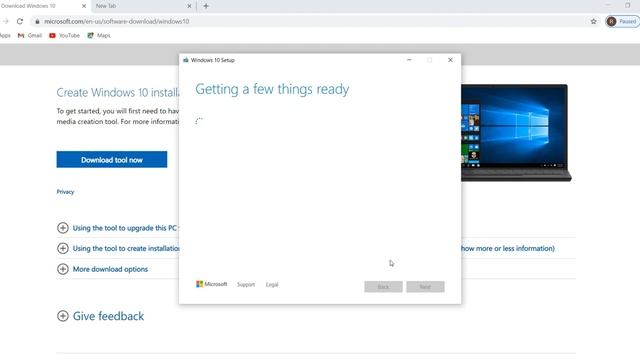Open the Legal link in Setup window
Viewport: 640px width, 360px height.
tap(272, 284)
